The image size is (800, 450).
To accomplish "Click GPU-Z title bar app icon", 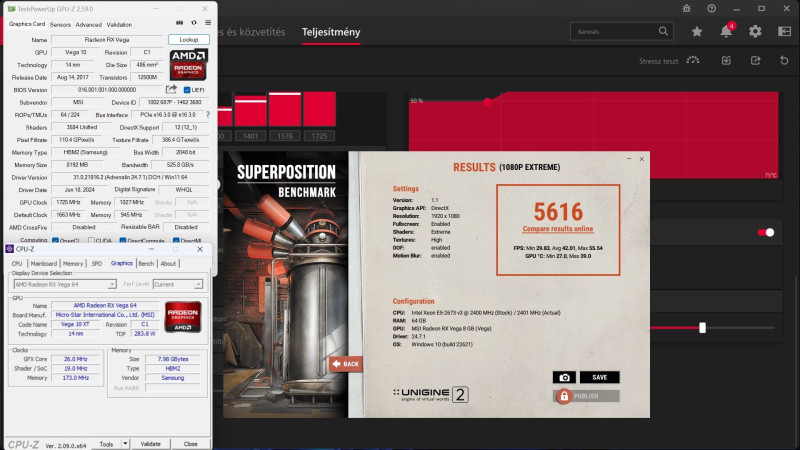I will 11,9.
